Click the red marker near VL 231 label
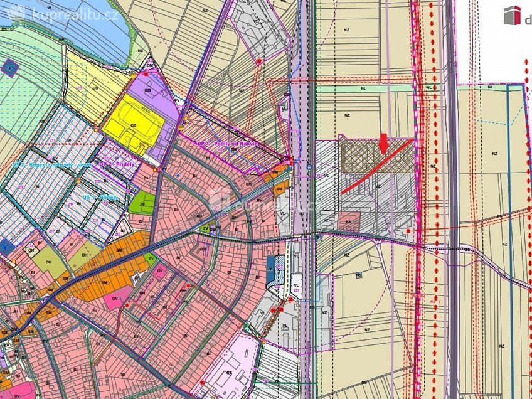 291,299
